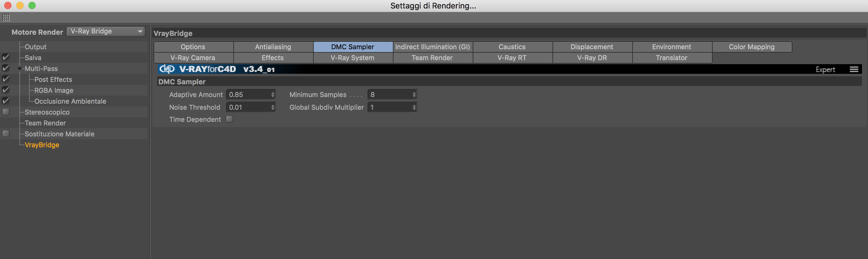This screenshot has height=259, width=868.
Task: Click Global Subdiv Multiplier stepper arrows
Action: tap(414, 108)
